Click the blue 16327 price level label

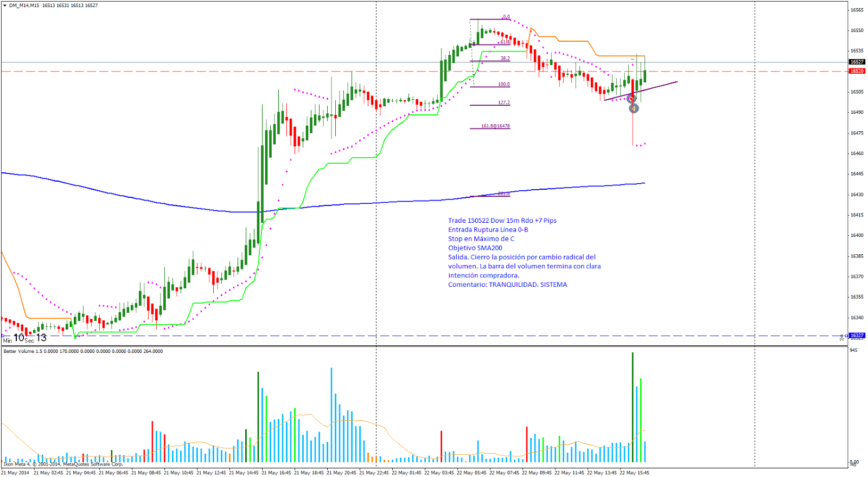pos(857,336)
